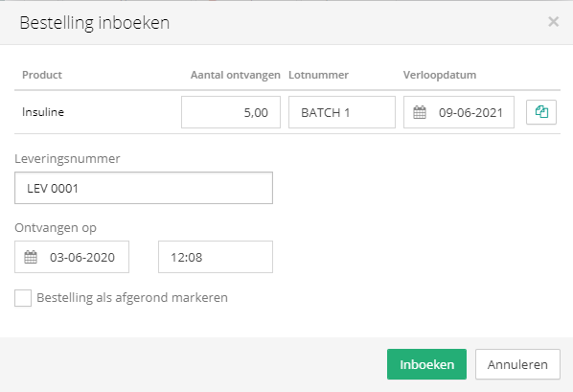Click the Verloopdatum column header
The height and width of the screenshot is (392, 573).
(x=440, y=75)
